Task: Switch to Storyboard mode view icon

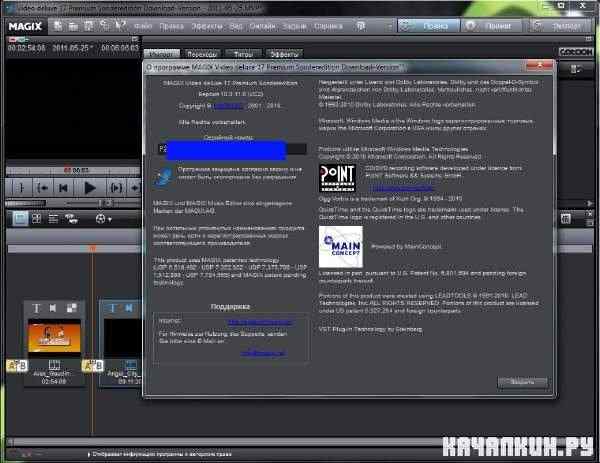Action: tap(20, 219)
